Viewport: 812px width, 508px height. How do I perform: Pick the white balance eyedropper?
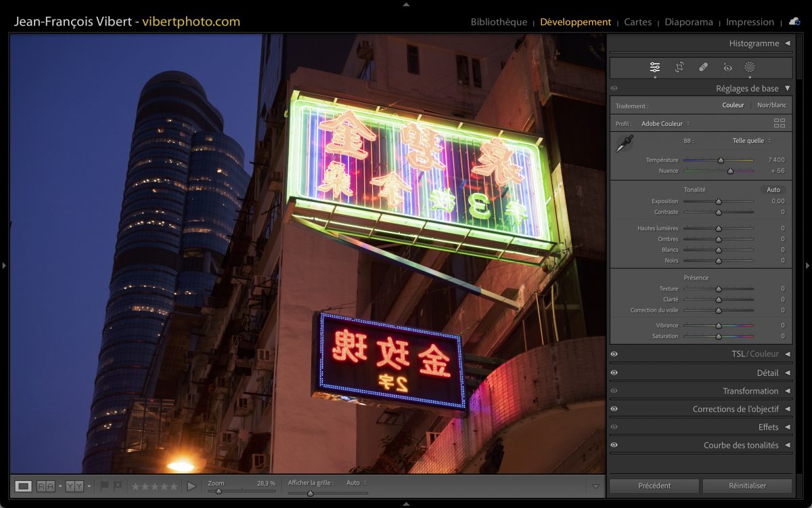point(624,144)
